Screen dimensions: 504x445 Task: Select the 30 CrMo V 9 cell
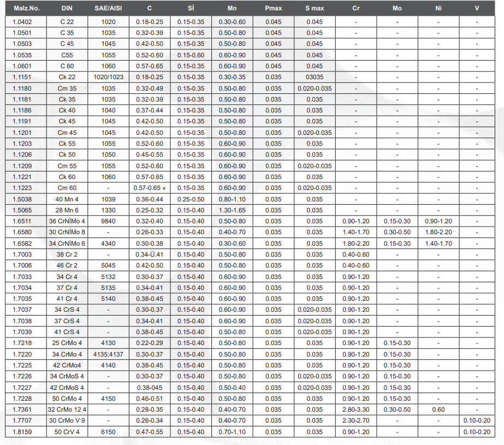coord(67,420)
